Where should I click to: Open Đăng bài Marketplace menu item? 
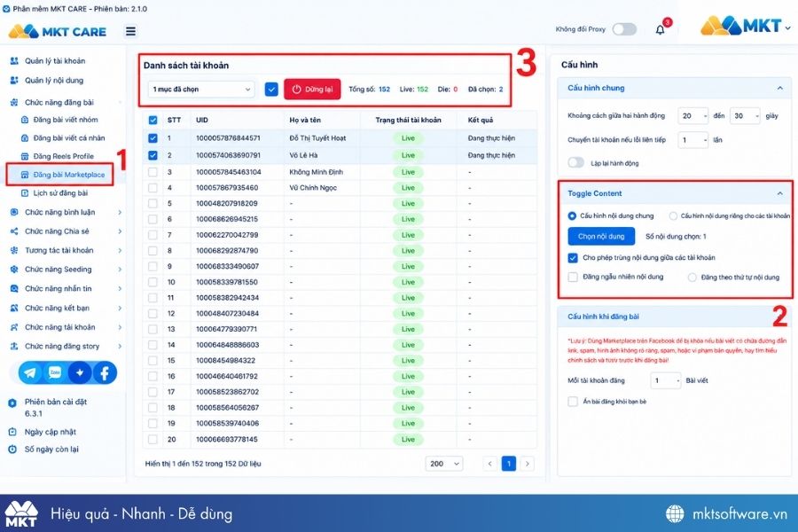pyautogui.click(x=64, y=175)
